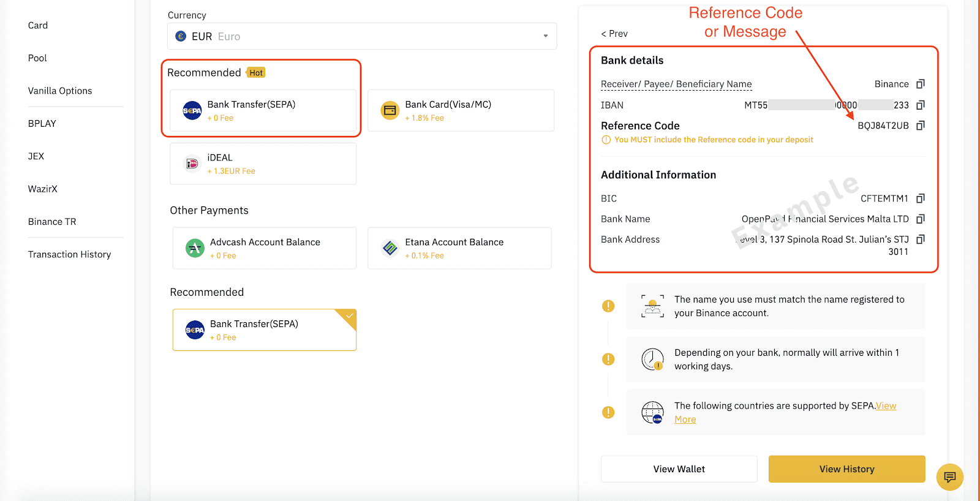
Task: Open Transaction History in sidebar
Action: click(x=69, y=254)
